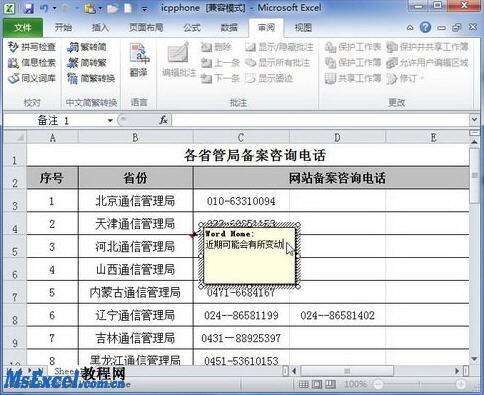
Task: Toggle 显示所有批注
Action: pyautogui.click(x=277, y=63)
